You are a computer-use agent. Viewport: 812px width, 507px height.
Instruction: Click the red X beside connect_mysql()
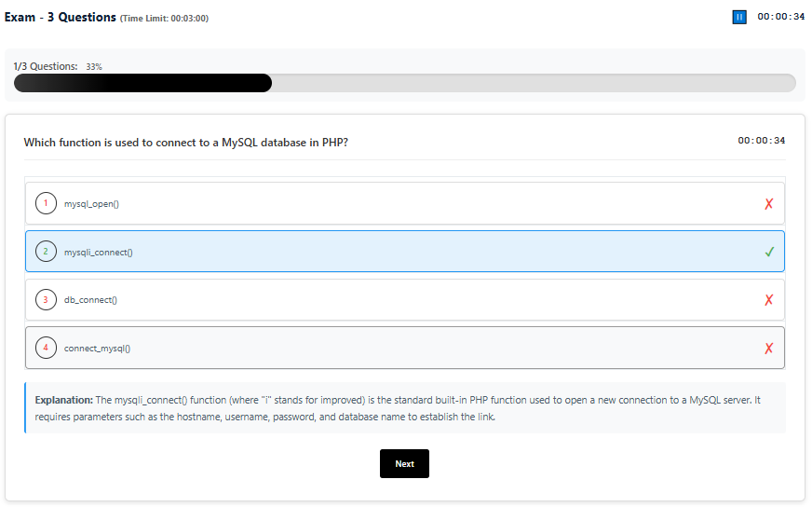click(768, 349)
